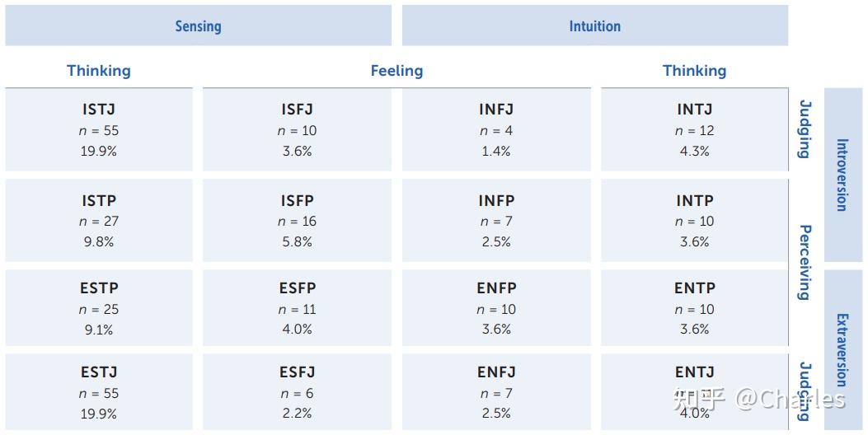Select the ESFP cell
This screenshot has height=435, width=868.
click(x=297, y=308)
